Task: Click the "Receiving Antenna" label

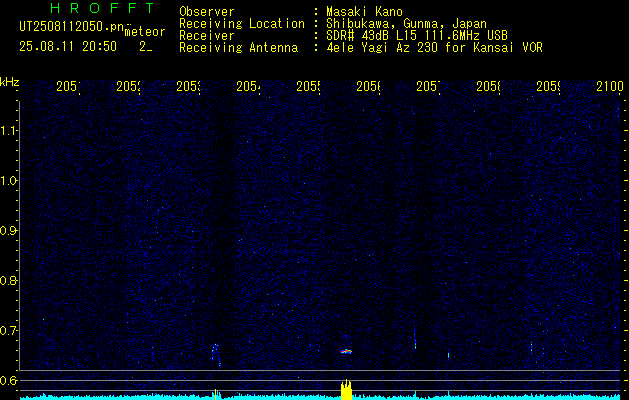Action: coord(238,48)
